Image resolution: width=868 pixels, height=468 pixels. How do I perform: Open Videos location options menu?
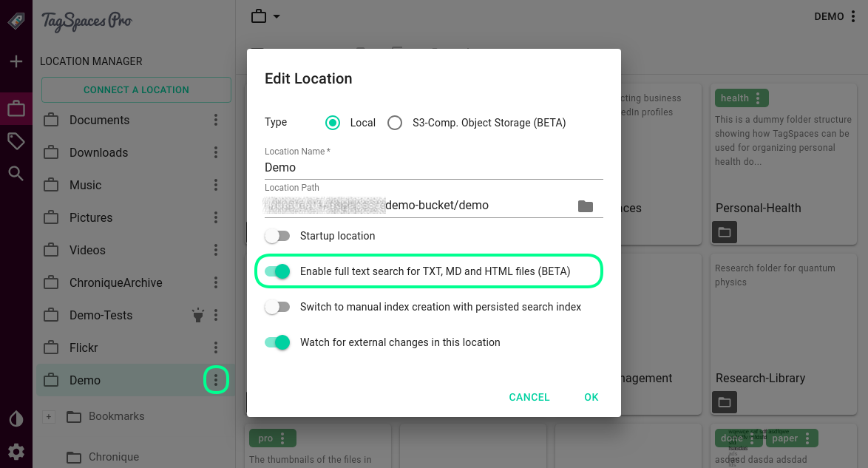216,250
